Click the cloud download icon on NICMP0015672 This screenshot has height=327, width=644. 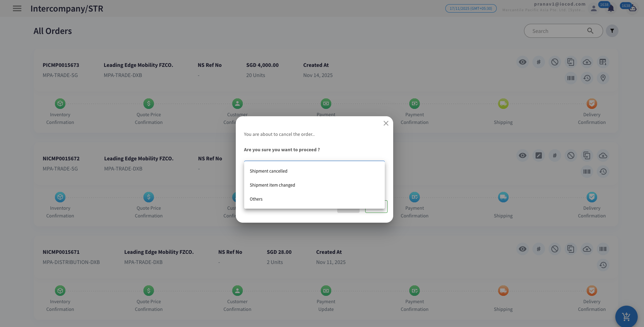603,155
